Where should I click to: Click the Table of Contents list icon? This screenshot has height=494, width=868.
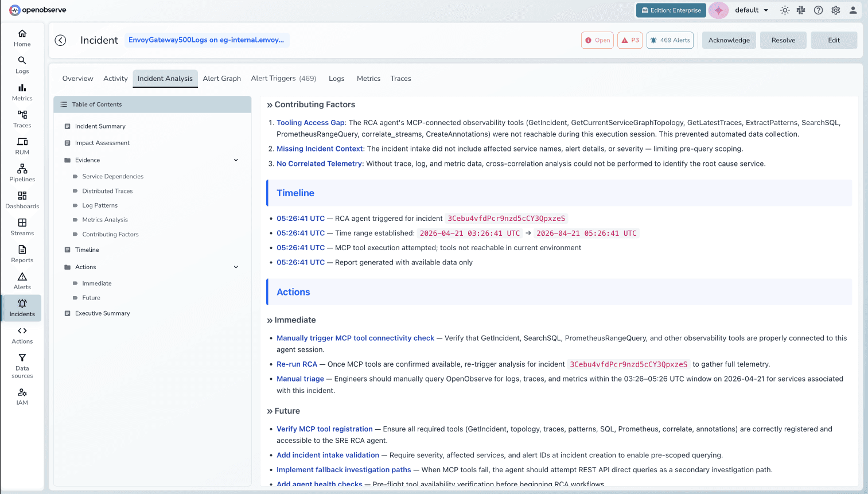pyautogui.click(x=64, y=104)
